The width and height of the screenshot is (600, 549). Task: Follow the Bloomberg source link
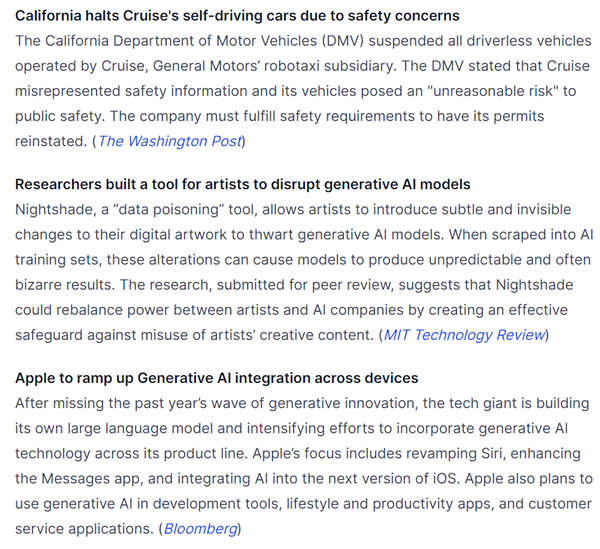tap(201, 529)
